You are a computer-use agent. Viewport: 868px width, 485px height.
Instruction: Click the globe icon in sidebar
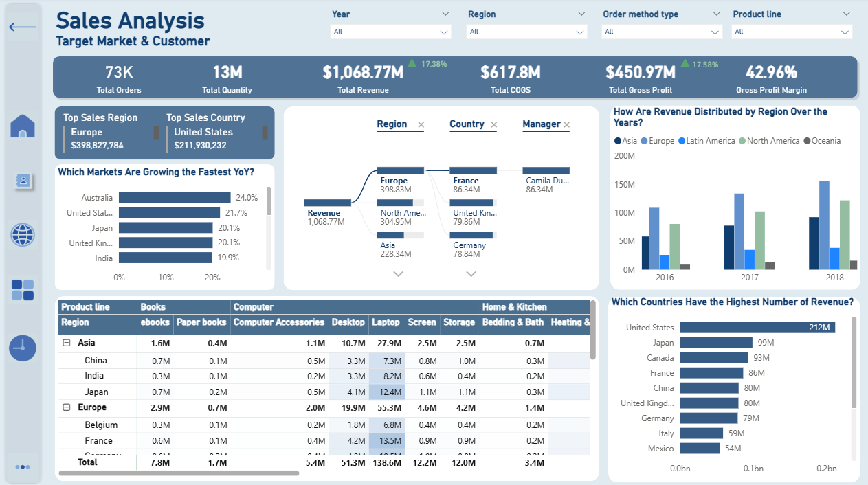(x=23, y=235)
